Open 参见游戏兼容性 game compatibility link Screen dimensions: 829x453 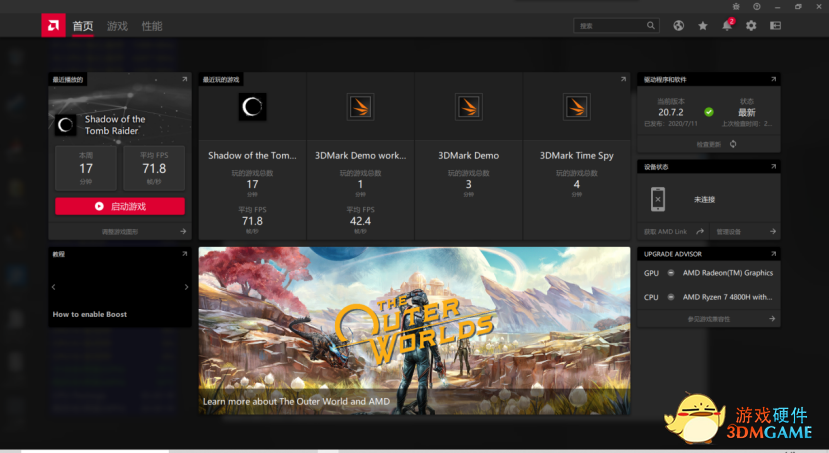(708, 319)
